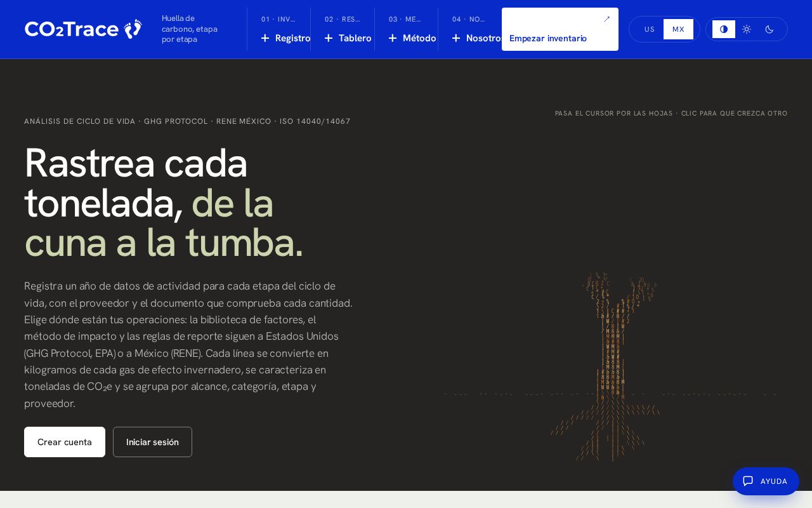
Task: Switch region to US
Action: tap(650, 29)
